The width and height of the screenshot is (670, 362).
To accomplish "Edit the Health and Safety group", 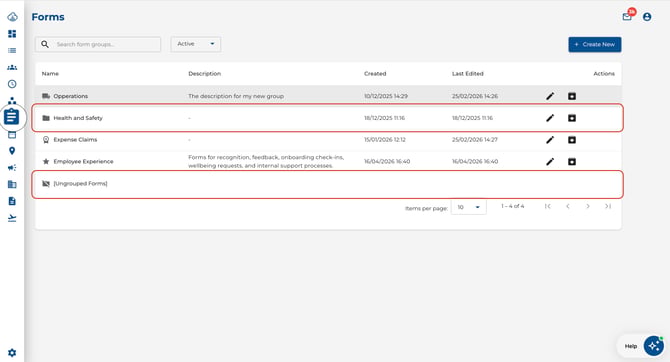I will (x=550, y=118).
